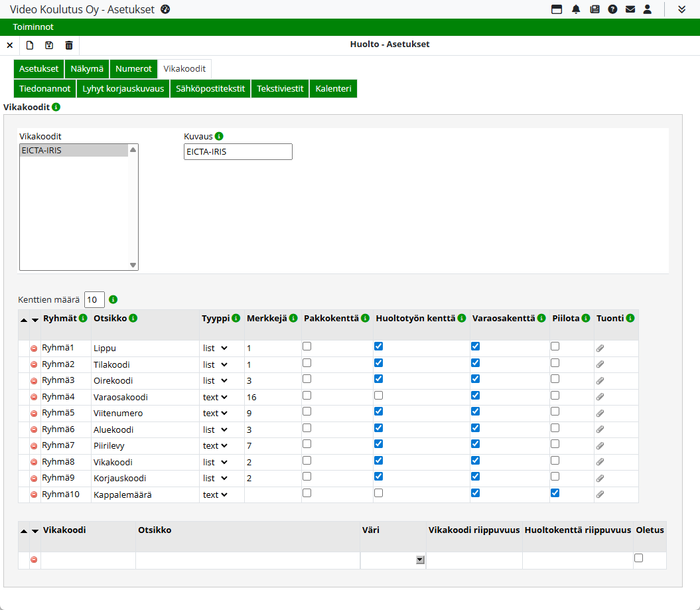Viewport: 700px width, 610px height.
Task: Create new document with blank page icon
Action: (x=29, y=45)
